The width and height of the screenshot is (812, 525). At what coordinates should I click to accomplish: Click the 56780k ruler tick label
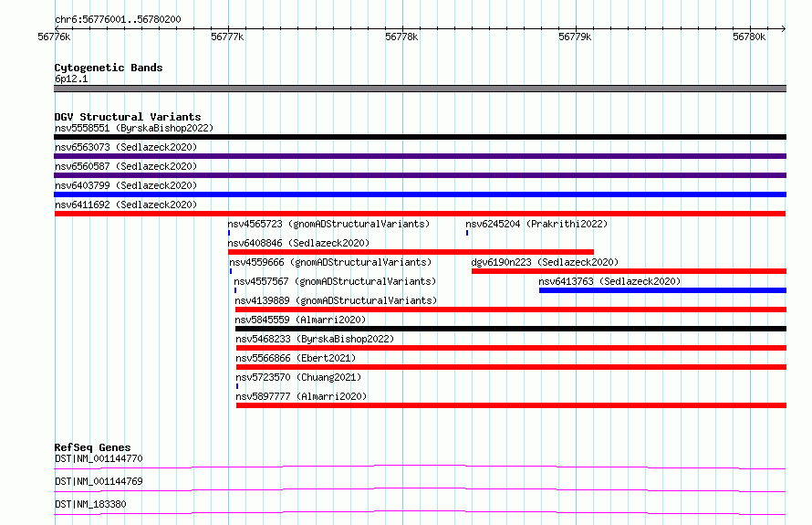click(749, 37)
